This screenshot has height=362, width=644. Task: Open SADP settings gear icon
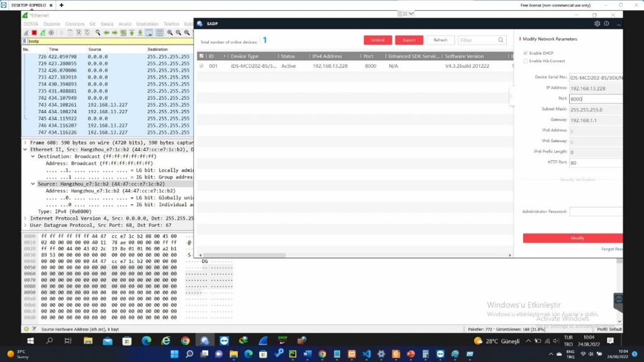click(597, 24)
